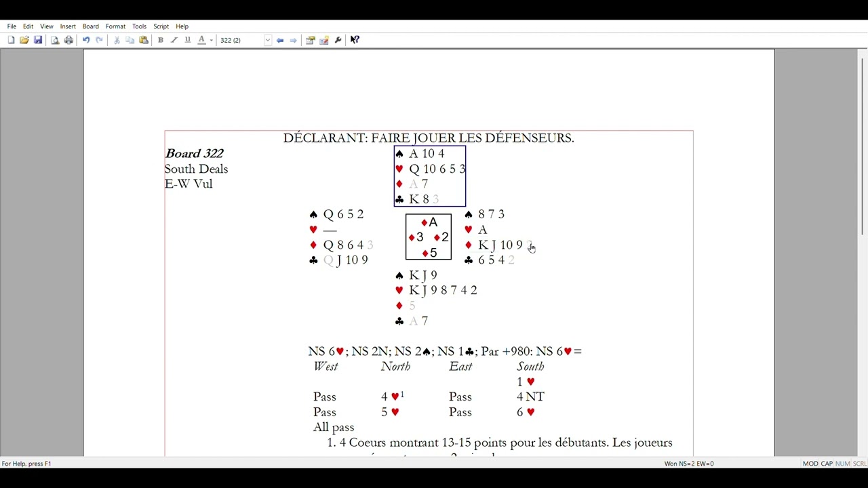
Task: Click the Board 322 heading
Action: point(194,154)
